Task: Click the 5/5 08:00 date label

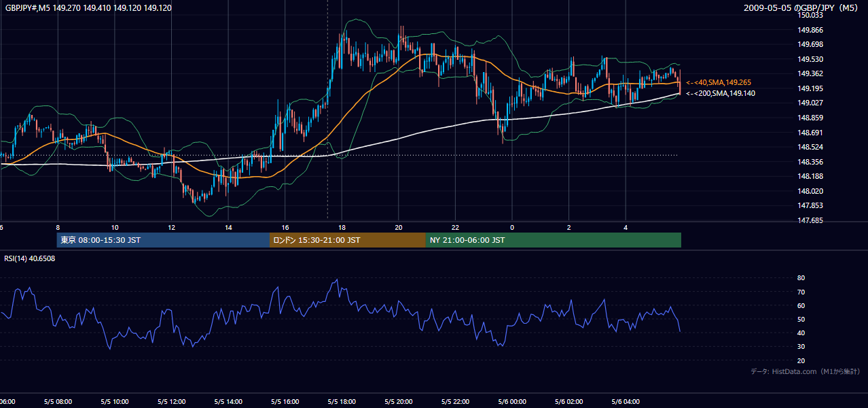Action: (x=58, y=402)
